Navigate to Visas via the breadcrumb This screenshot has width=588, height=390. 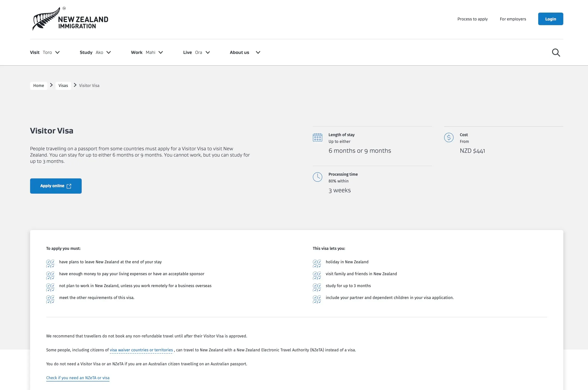coord(63,85)
